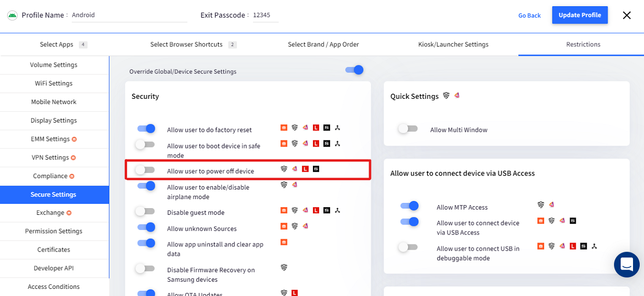
Task: Click the red L icon in USB debuggable row
Action: pyautogui.click(x=573, y=246)
